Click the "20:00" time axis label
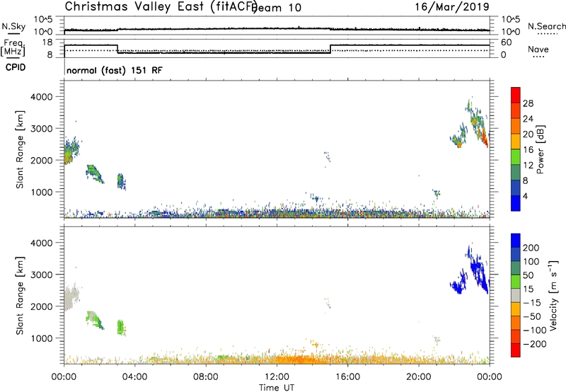The image size is (566, 392). [x=418, y=377]
